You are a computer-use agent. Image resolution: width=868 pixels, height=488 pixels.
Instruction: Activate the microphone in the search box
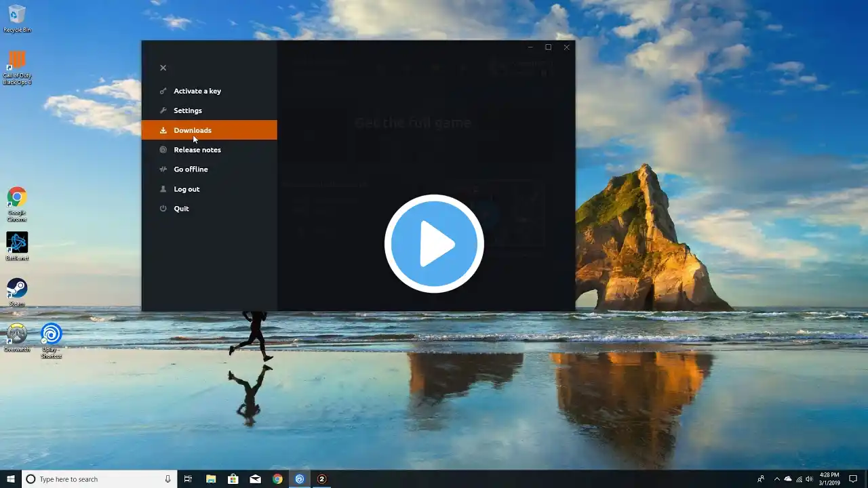167,479
